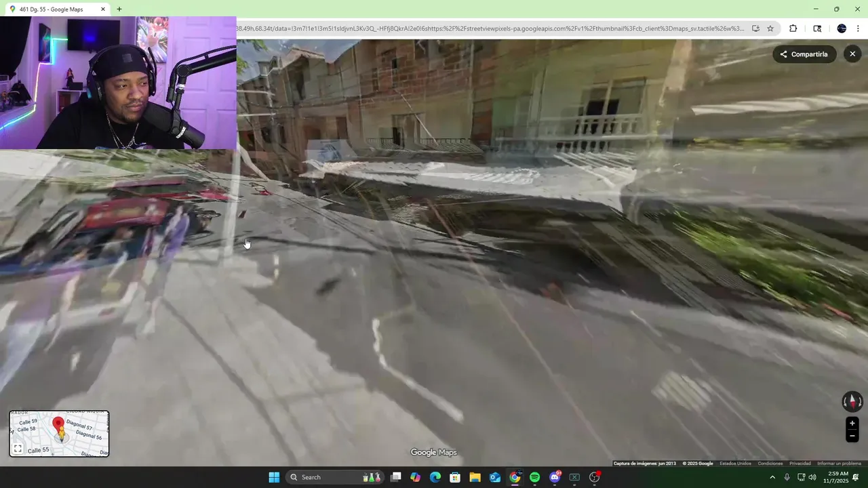
Task: Open the Estados Unidos link
Action: pos(735,464)
